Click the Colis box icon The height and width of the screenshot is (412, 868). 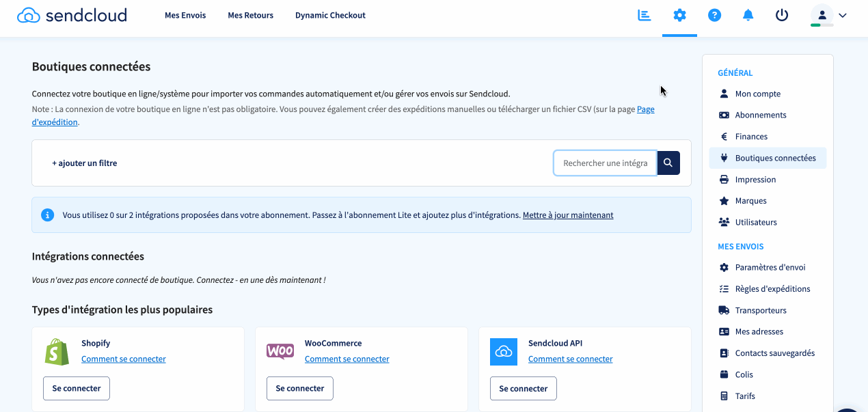point(724,374)
